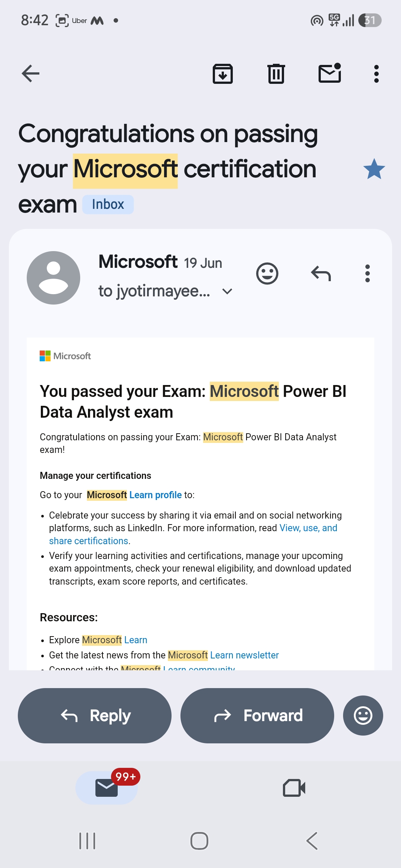Image resolution: width=401 pixels, height=868 pixels.
Task: Open the top-right overflow menu
Action: pos(376,73)
